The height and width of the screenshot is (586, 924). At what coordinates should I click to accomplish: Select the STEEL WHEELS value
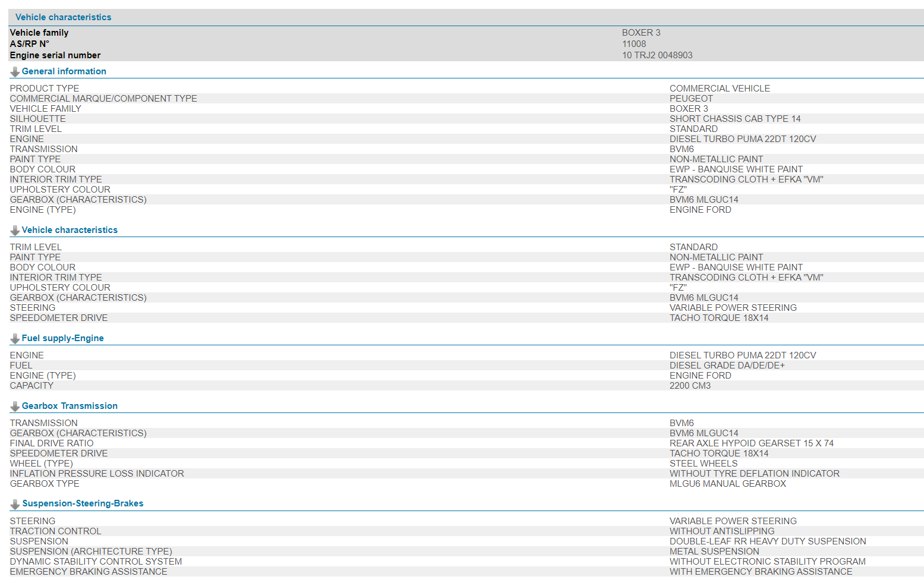704,464
